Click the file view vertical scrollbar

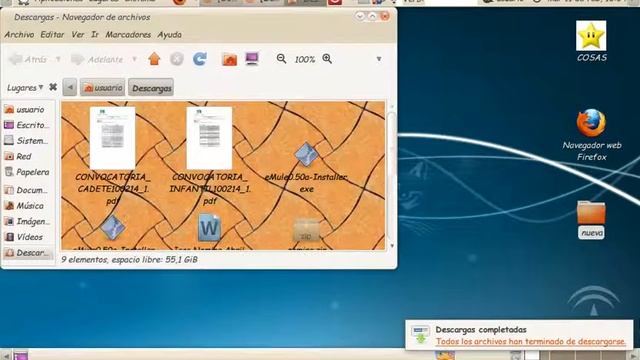[392, 176]
